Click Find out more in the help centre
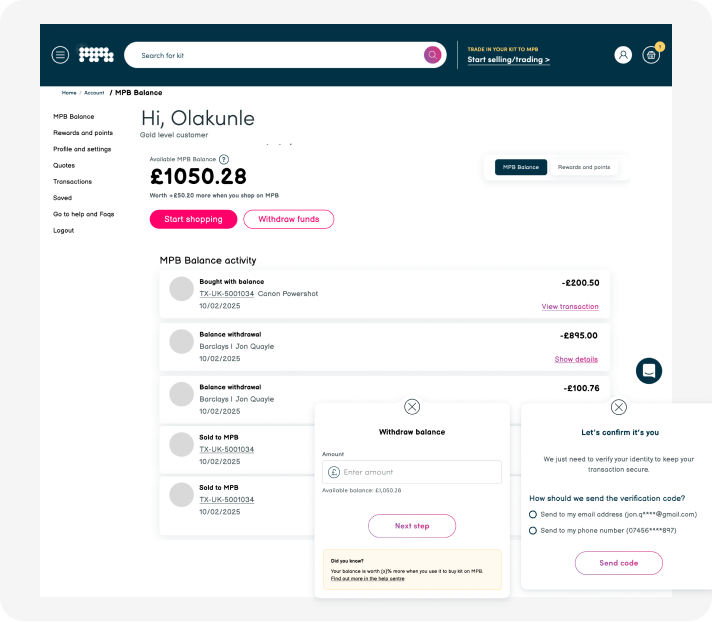The height and width of the screenshot is (622, 712). click(x=367, y=578)
